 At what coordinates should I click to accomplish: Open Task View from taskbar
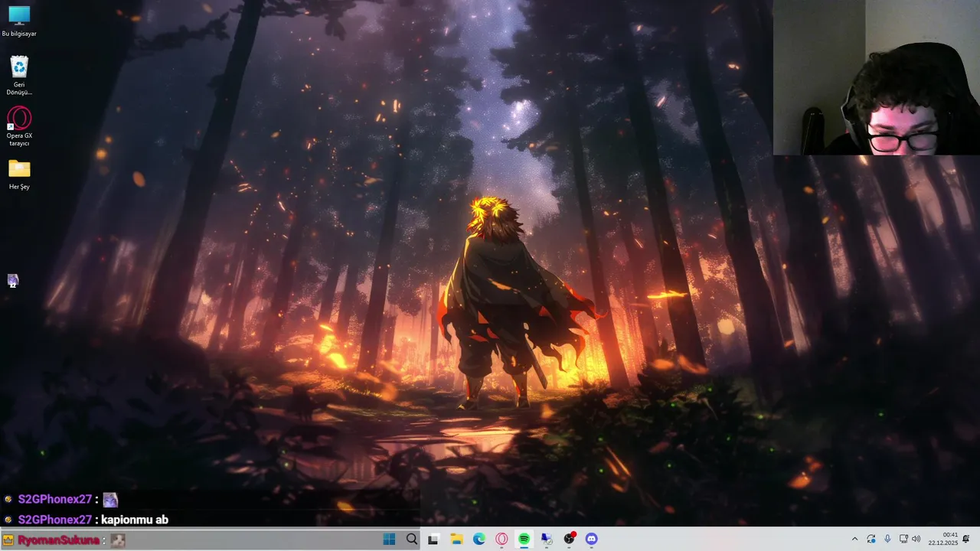tap(433, 539)
